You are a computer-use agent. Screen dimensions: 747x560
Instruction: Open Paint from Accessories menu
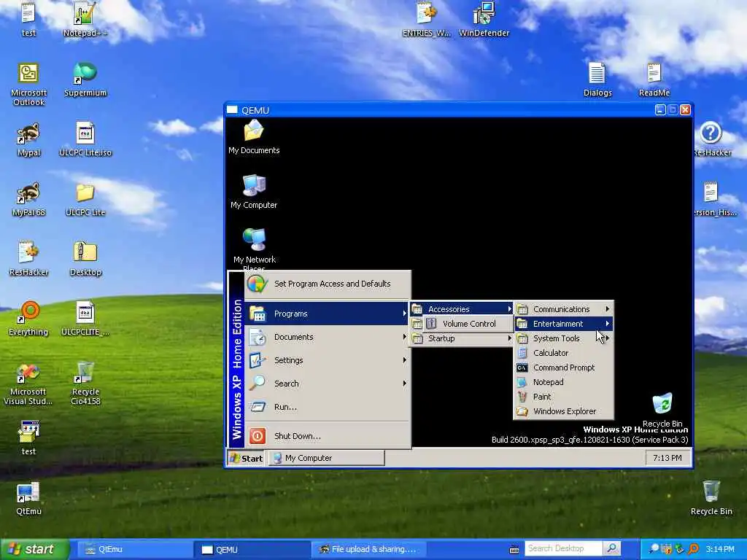(x=564, y=397)
